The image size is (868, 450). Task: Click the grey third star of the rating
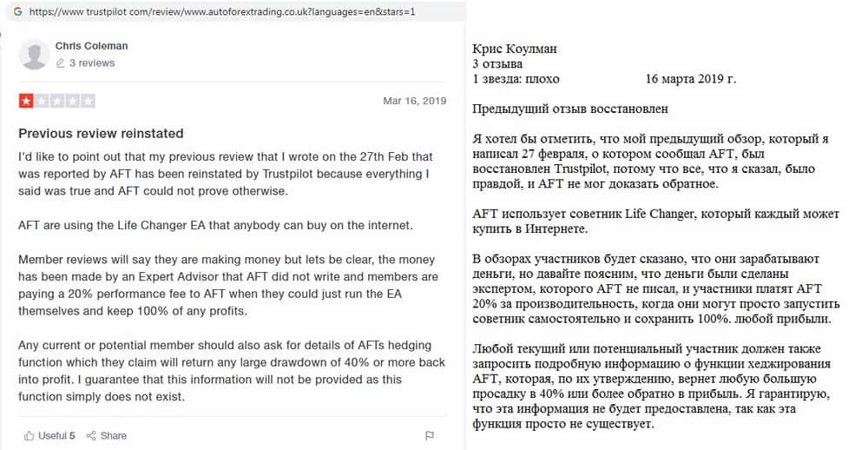pyautogui.click(x=56, y=102)
